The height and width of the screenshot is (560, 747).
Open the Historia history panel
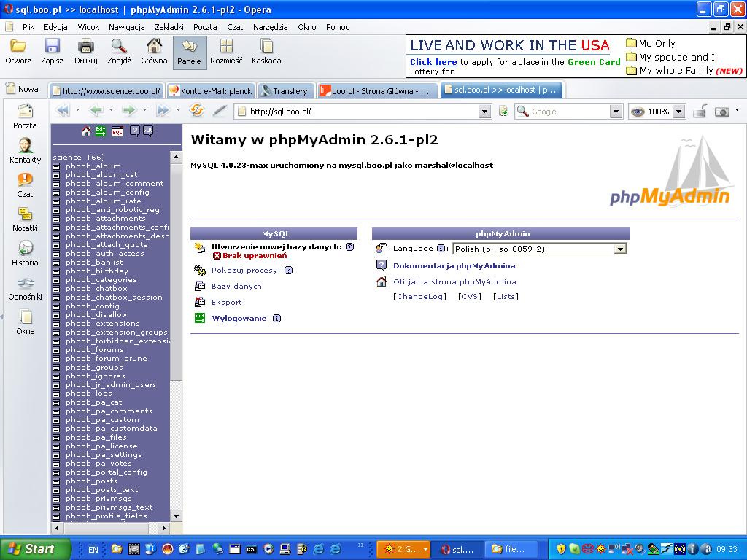pos(25,254)
